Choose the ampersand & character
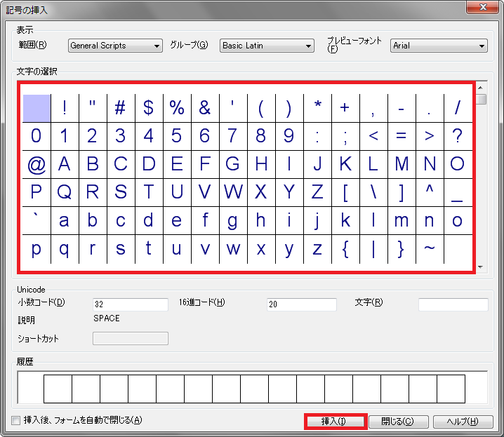504x437 pixels. point(205,108)
